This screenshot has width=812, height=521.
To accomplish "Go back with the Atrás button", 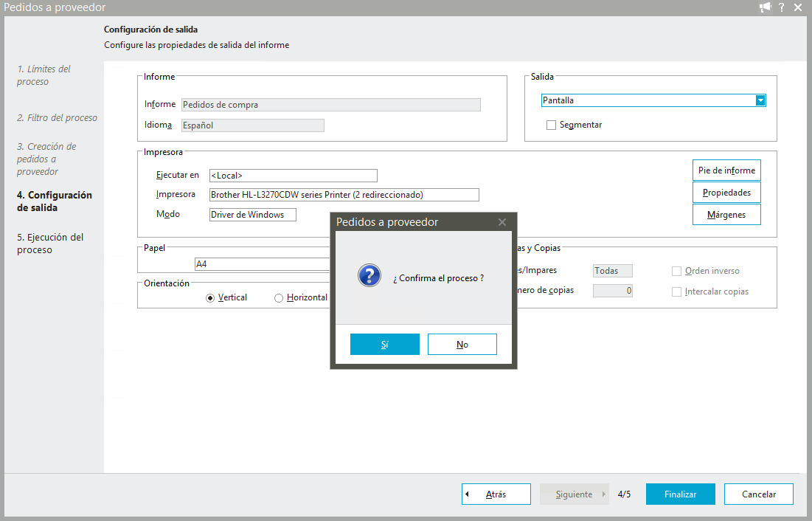I will click(x=496, y=494).
